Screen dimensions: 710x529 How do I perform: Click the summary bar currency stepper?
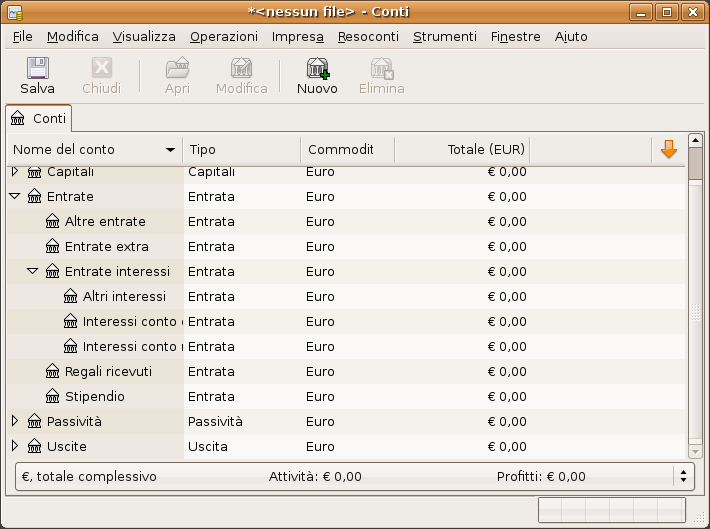click(683, 476)
